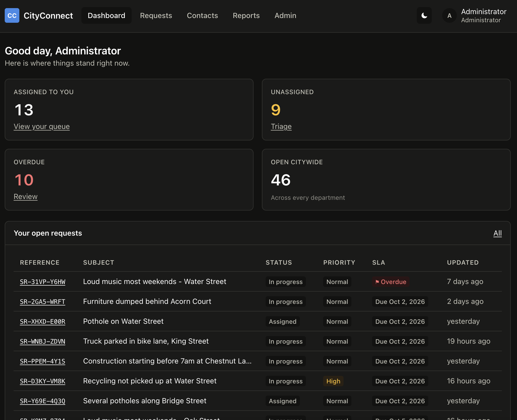Open request SR-PPEM-4Y1S

[43, 361]
